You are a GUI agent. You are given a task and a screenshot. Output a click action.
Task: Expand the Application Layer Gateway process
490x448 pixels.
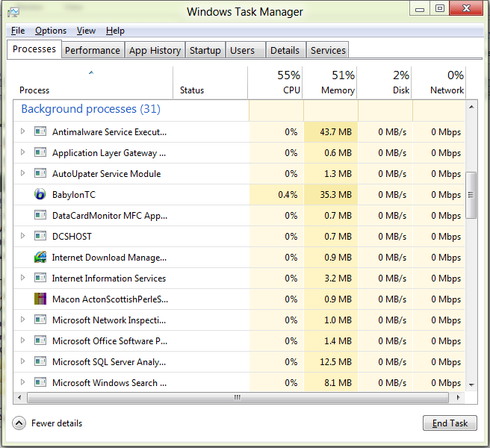click(x=22, y=152)
